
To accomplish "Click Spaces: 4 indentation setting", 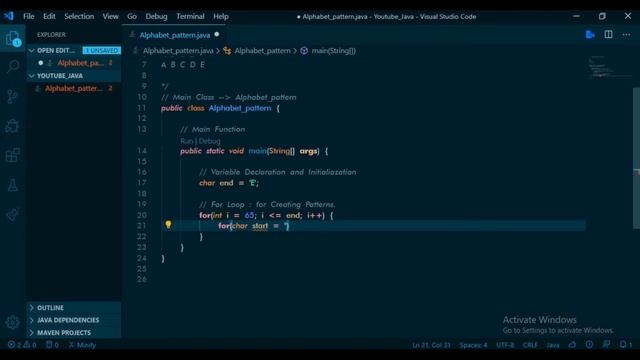I will [x=473, y=345].
